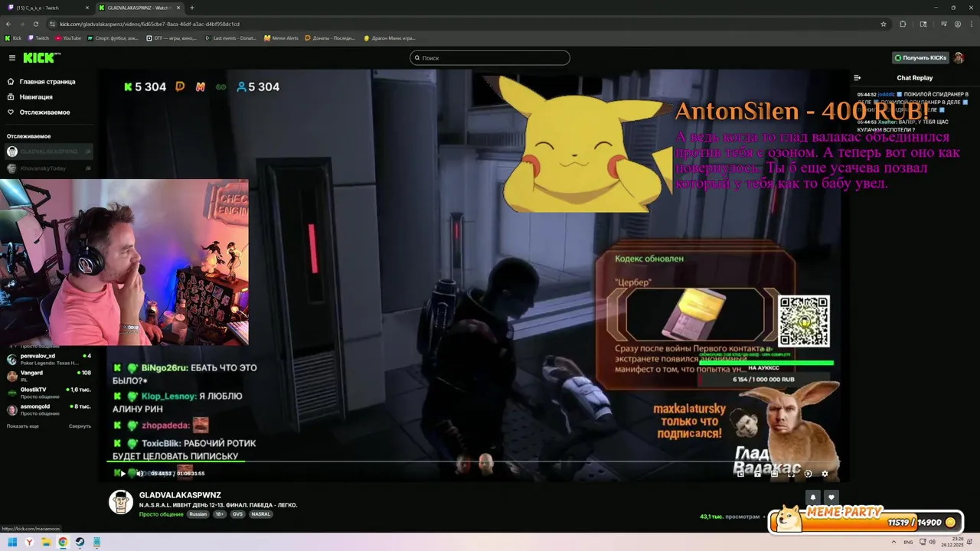Click Показать еще in sidebar
This screenshot has width=980, height=551.
23,426
